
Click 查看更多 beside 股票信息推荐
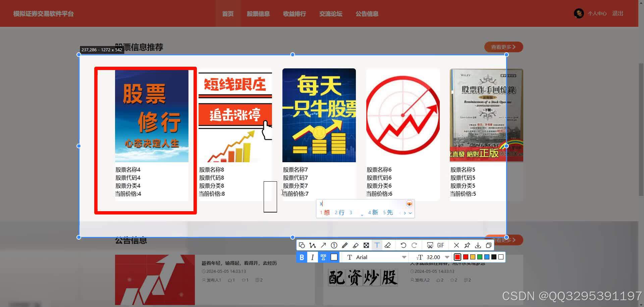tap(503, 47)
